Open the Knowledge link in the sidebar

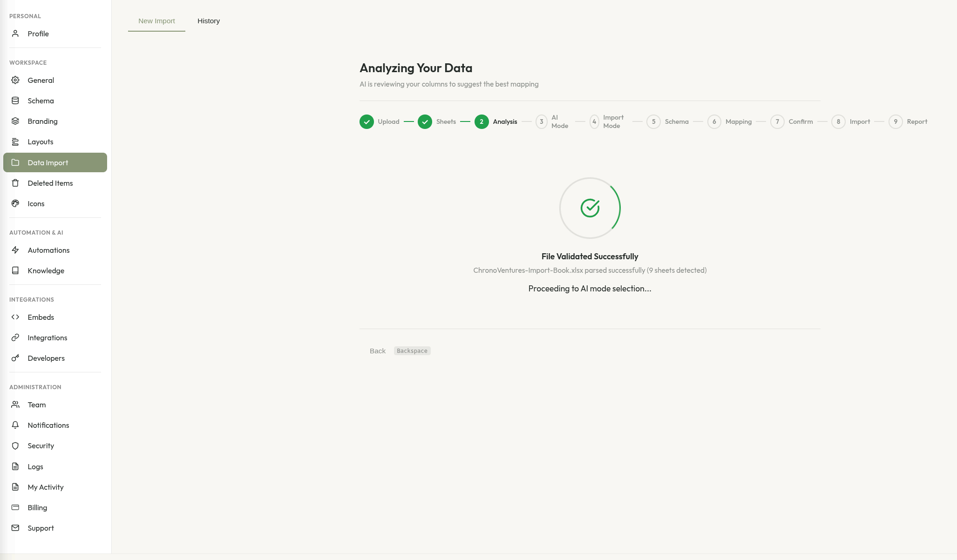(46, 270)
